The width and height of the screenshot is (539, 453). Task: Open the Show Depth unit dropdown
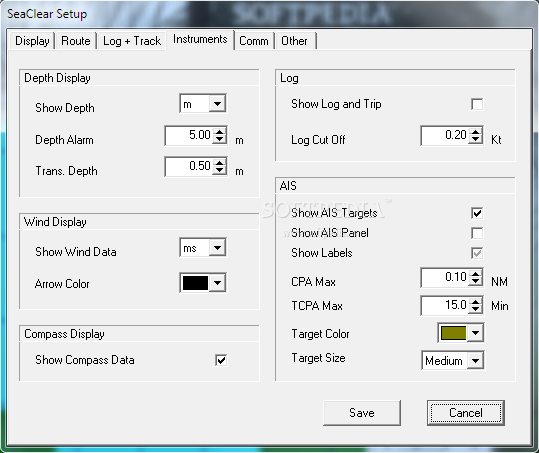point(217,103)
